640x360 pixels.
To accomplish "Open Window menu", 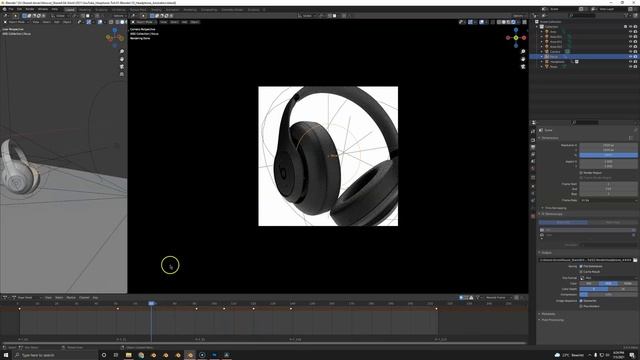I will tap(43, 9).
